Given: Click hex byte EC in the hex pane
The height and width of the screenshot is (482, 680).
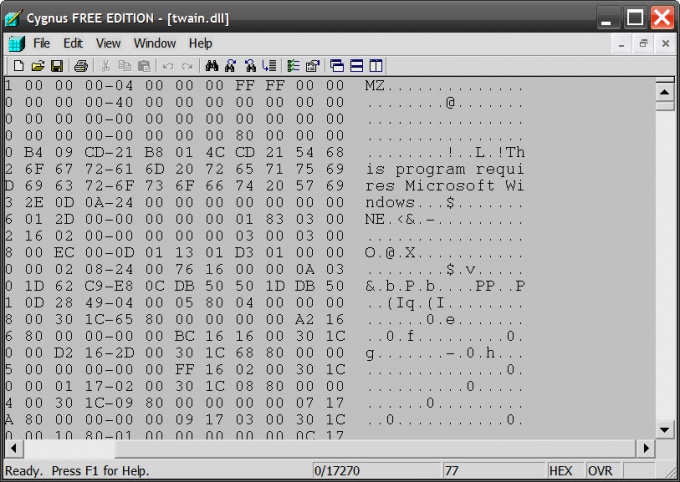Looking at the screenshot, I should pos(64,252).
